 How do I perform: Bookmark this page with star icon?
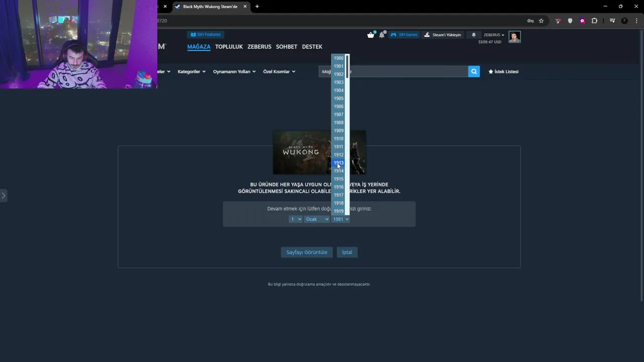coord(541,21)
